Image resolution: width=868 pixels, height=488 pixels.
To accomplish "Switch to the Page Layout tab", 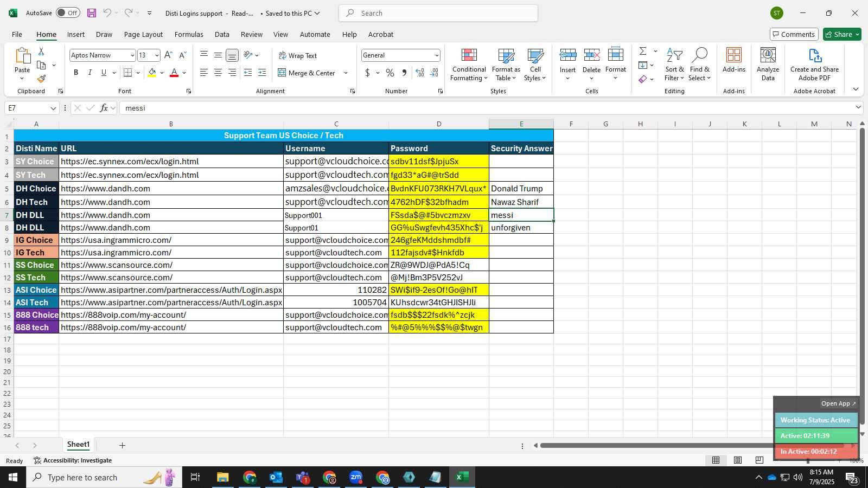I will [x=143, y=34].
